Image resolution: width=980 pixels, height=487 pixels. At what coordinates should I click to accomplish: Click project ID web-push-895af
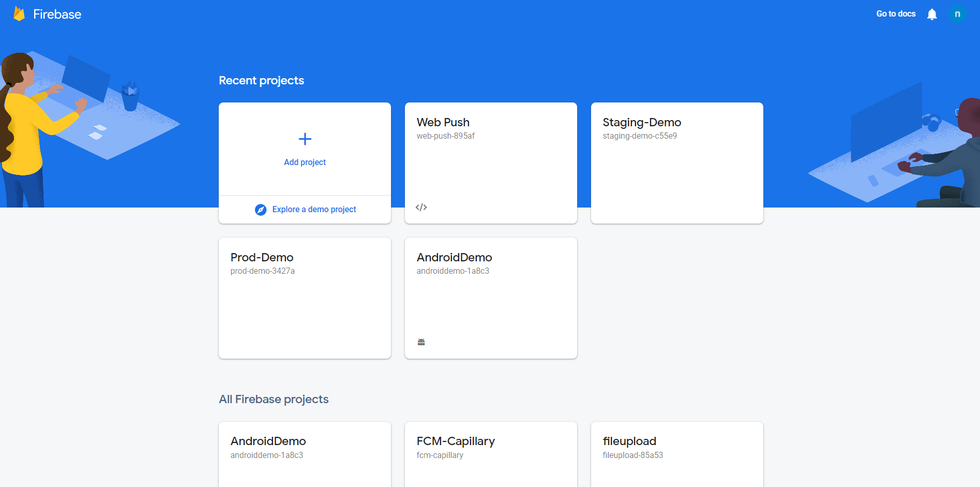click(446, 136)
